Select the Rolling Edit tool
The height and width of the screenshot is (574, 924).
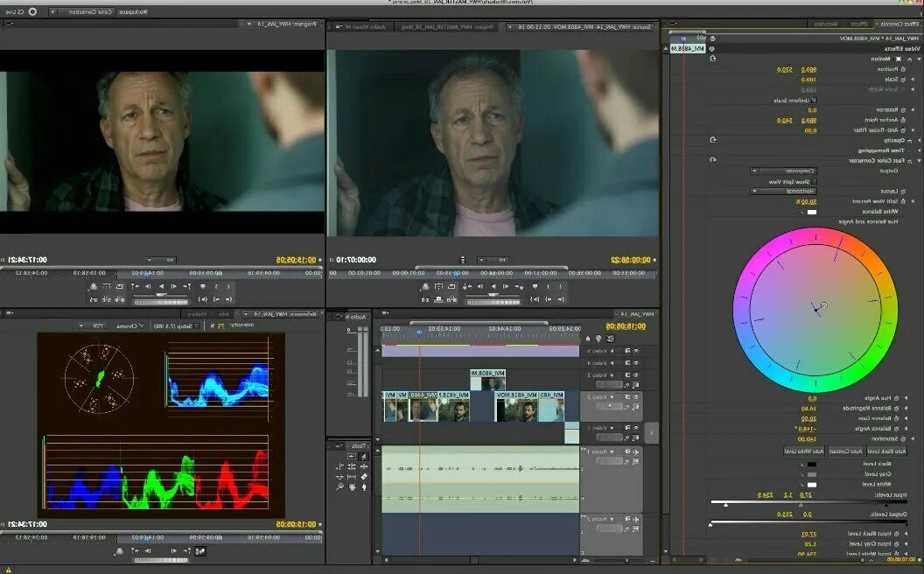(x=352, y=466)
